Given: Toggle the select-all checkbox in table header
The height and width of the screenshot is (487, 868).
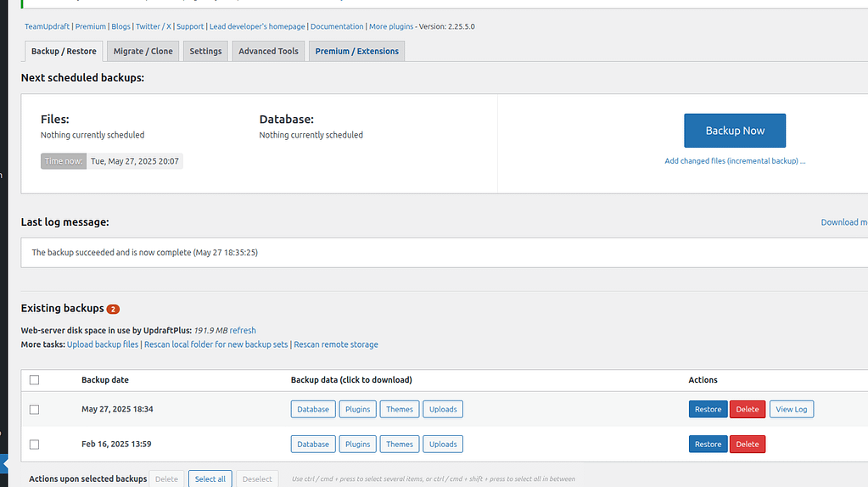Looking at the screenshot, I should click(34, 380).
